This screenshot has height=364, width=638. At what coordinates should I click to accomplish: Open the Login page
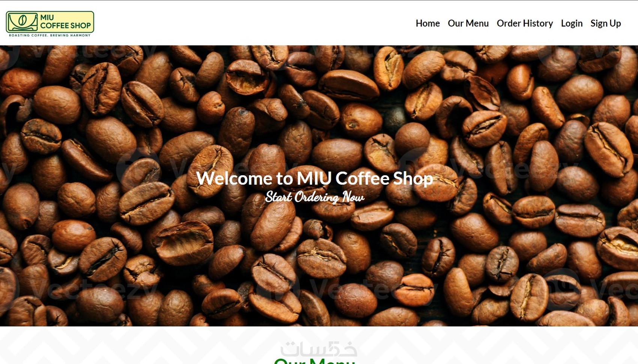click(x=572, y=23)
